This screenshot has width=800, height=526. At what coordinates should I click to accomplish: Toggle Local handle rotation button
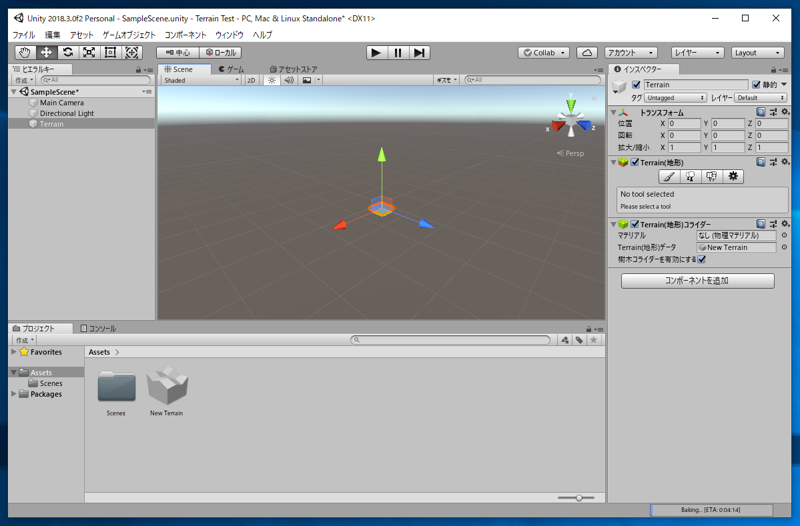pyautogui.click(x=220, y=53)
